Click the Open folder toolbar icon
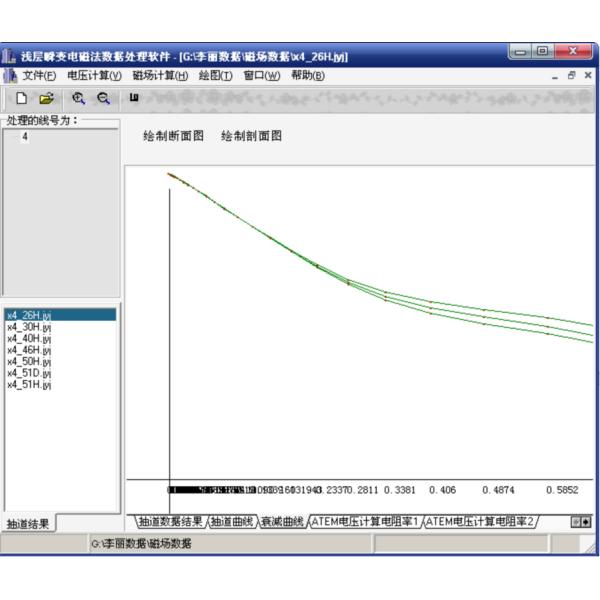600x600 pixels. click(46, 99)
